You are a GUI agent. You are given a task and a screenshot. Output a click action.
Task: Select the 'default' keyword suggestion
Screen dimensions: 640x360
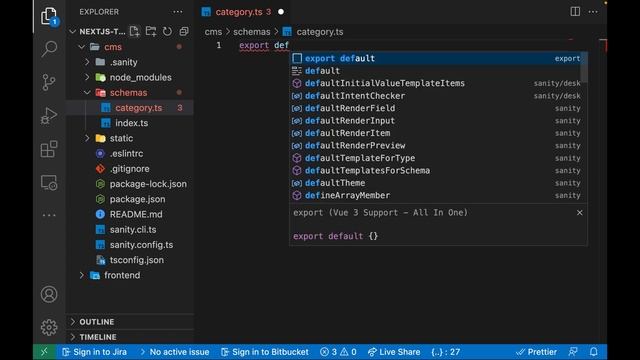tap(436, 71)
